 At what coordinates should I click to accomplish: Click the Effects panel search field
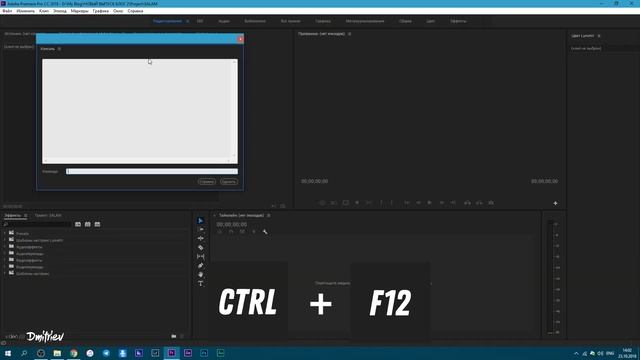pos(38,224)
